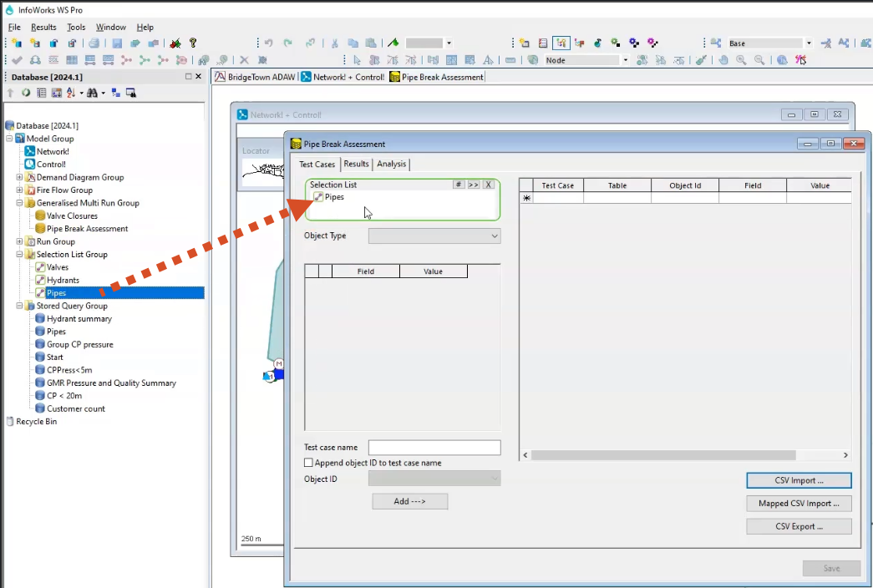Click the Save floppy disk toolbar icon
Image resolution: width=873 pixels, height=588 pixels.
tap(117, 43)
